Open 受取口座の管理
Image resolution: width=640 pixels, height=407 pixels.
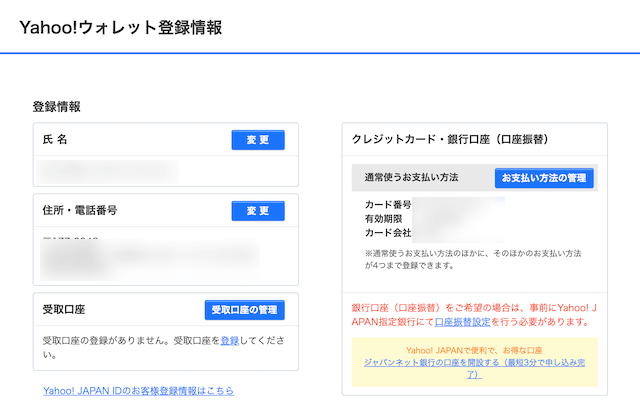[x=244, y=310]
